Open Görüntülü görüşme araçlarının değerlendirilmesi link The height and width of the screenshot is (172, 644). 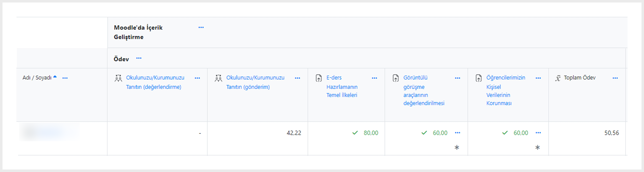[424, 90]
